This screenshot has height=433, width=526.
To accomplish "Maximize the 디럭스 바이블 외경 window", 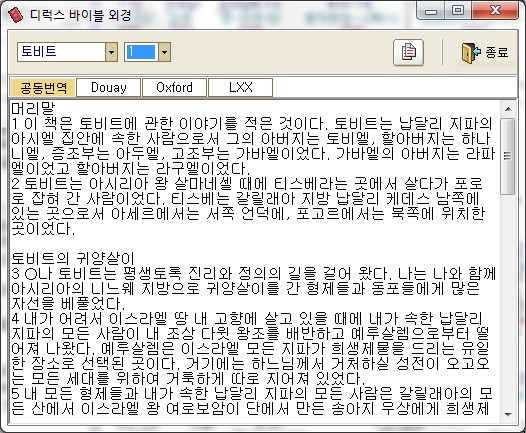I will [x=458, y=10].
